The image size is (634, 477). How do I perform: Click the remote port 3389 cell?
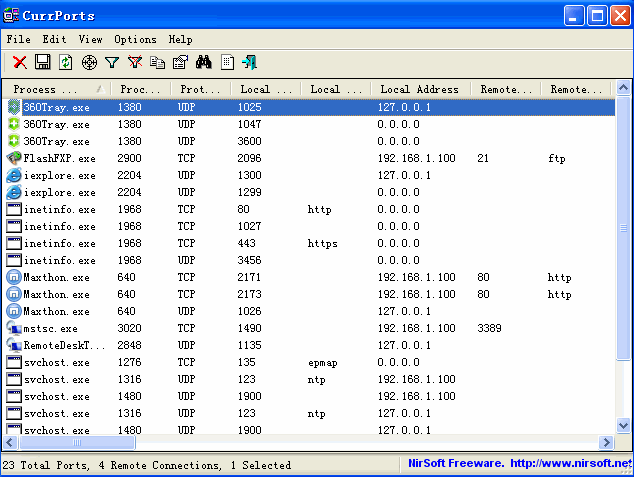click(489, 328)
